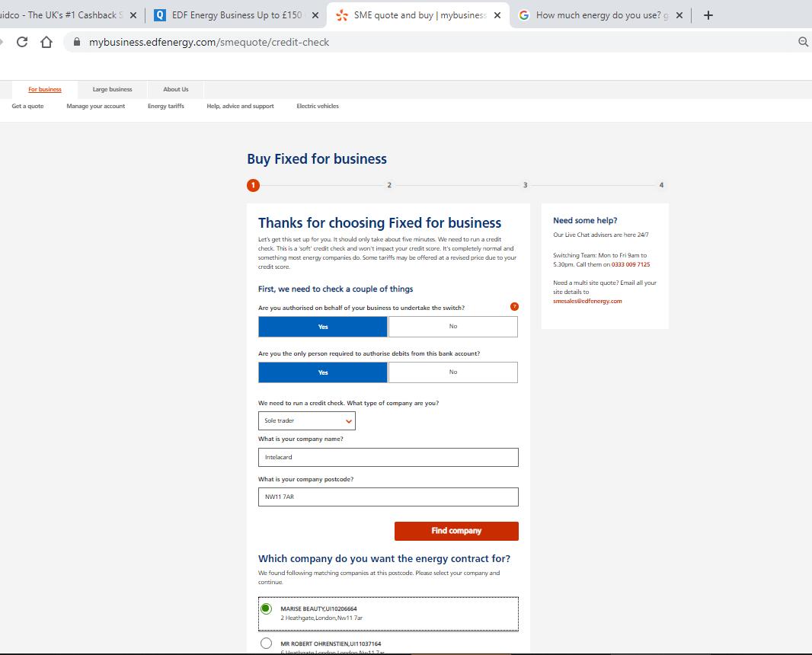Viewport: 812px width, 655px height.
Task: Close the How much energy tab
Action: tap(679, 15)
